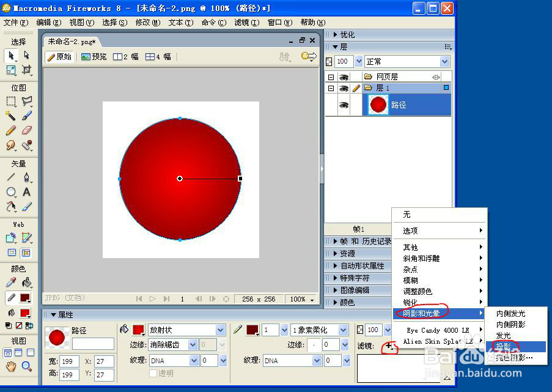Hide the 路径 layer object
Viewport: 552px width, 392px height.
click(x=344, y=105)
